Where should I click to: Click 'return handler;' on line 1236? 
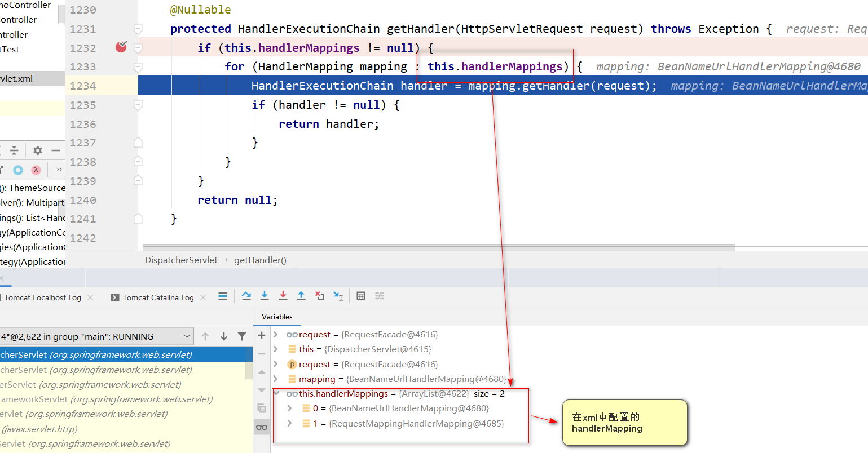[x=329, y=124]
